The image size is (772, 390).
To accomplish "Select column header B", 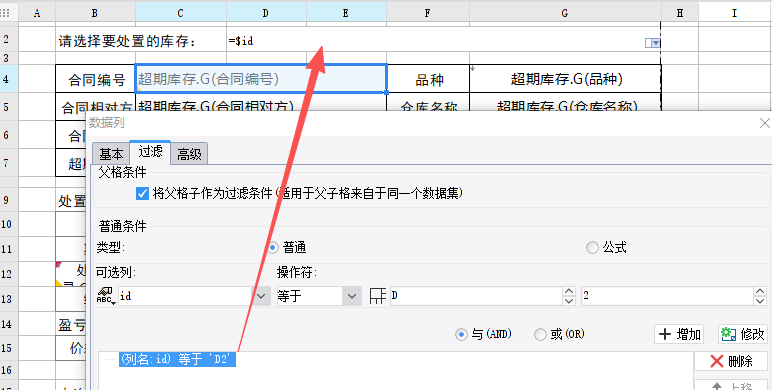I will click(x=95, y=13).
